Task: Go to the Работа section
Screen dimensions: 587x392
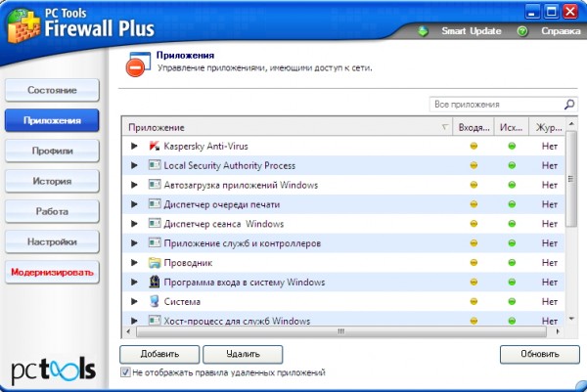Action: click(52, 211)
